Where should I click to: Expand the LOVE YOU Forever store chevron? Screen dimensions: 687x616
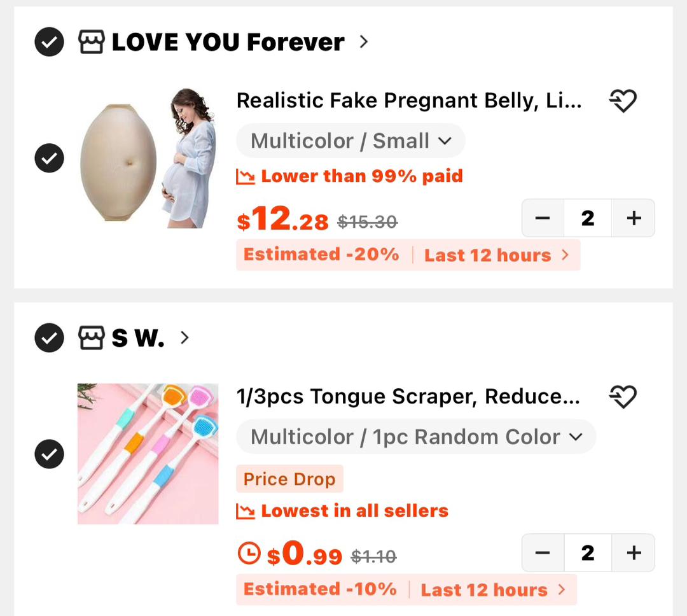363,41
